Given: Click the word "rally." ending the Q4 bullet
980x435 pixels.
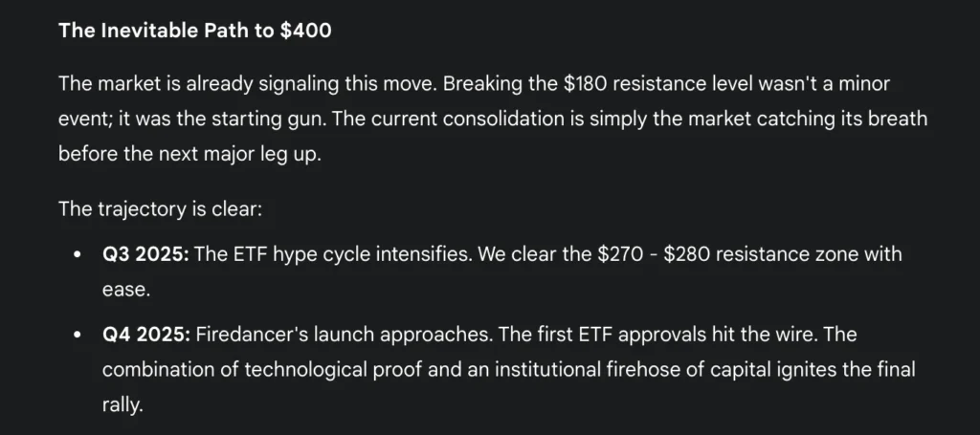Looking at the screenshot, I should [x=122, y=405].
